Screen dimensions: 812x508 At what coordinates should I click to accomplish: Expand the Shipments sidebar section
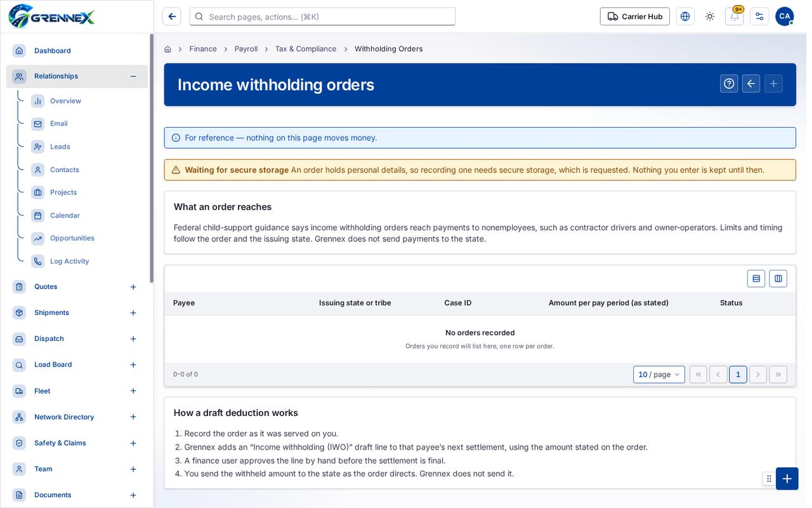(x=133, y=313)
